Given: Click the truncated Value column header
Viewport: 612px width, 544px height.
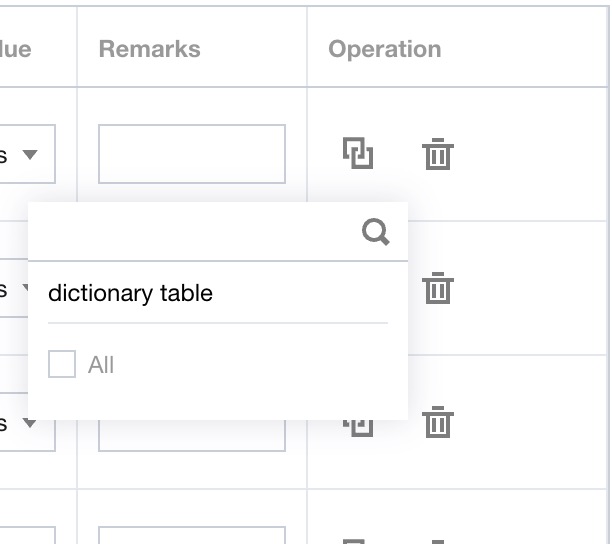Looking at the screenshot, I should point(16,49).
